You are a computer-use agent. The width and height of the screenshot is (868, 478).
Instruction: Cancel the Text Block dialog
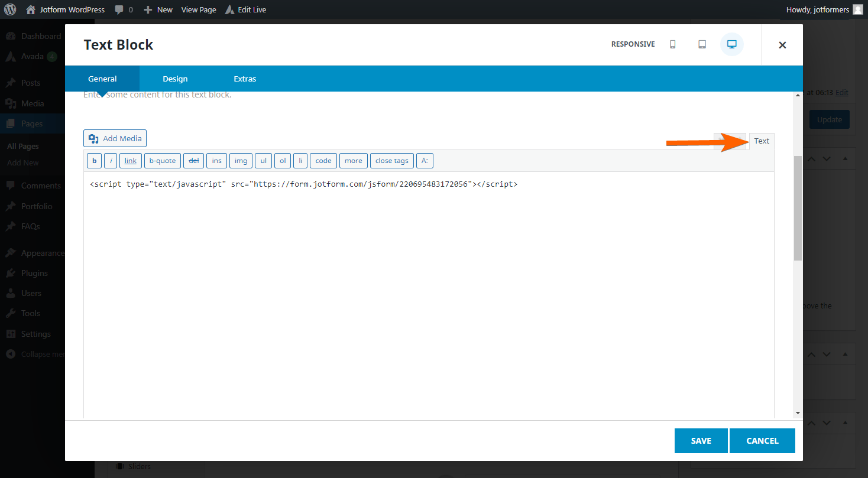coord(762,441)
